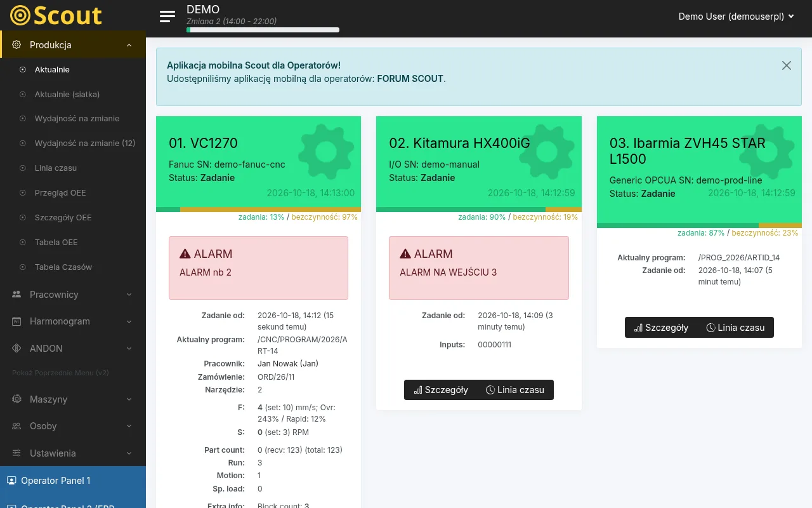Click the ANDON icon
This screenshot has height=508, width=812.
(17, 349)
